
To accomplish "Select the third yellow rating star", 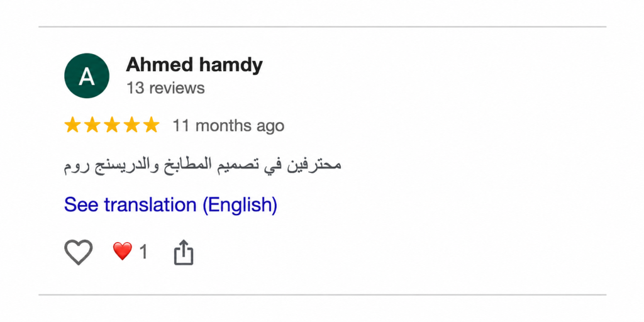I will pyautogui.click(x=112, y=125).
